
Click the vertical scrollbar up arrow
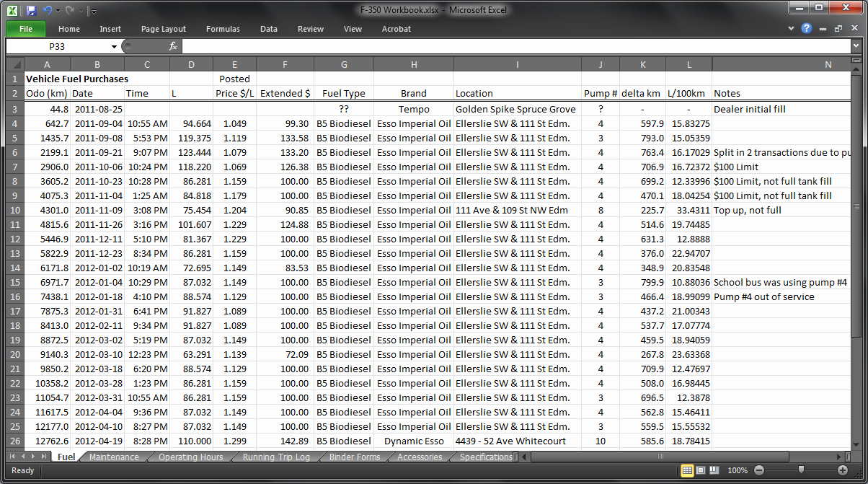(856, 70)
